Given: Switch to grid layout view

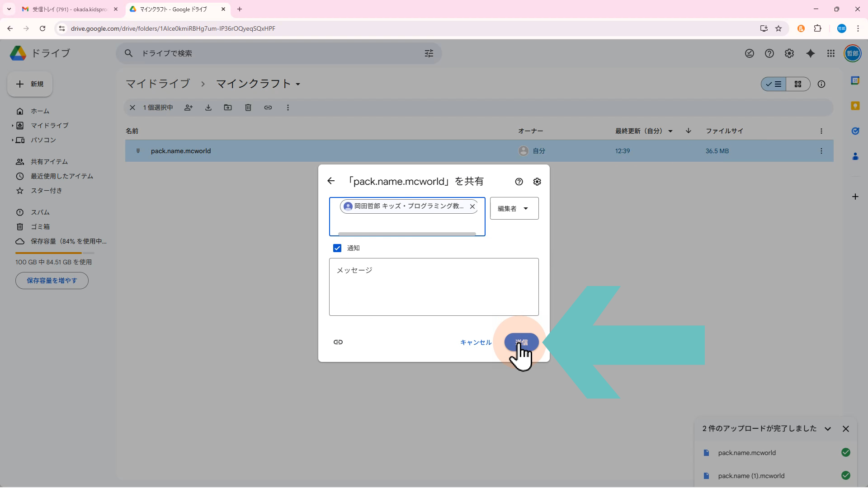Looking at the screenshot, I should click(x=798, y=84).
